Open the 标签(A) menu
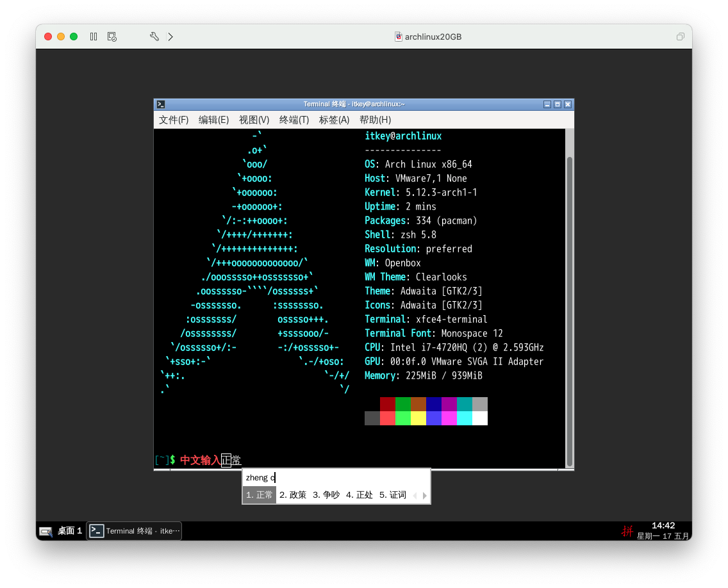Viewport: 728px width, 588px height. 334,120
